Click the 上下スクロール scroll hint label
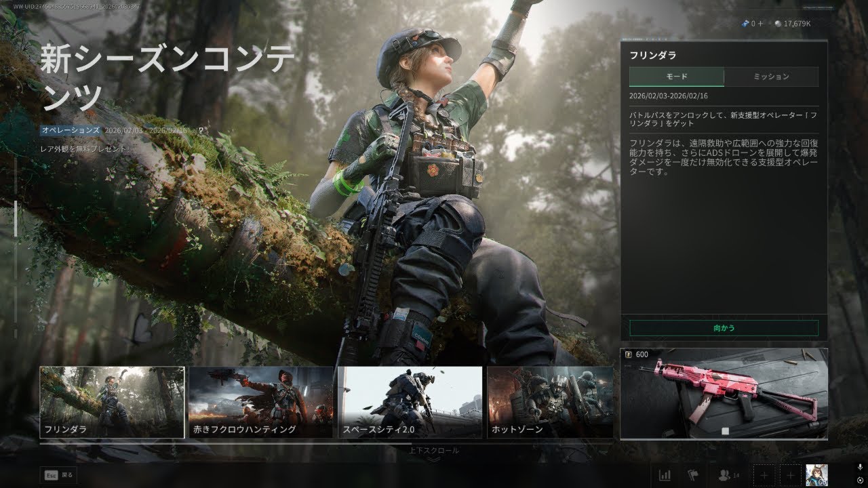 click(434, 450)
